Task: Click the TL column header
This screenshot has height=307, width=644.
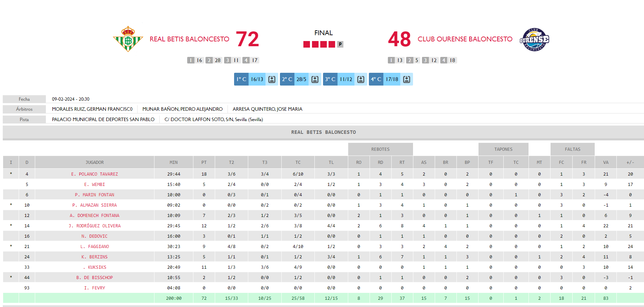Action: pos(331,162)
